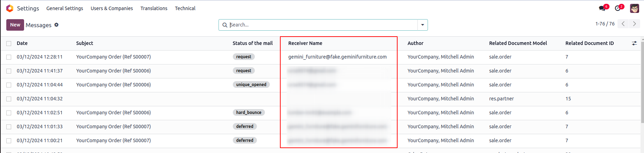Image resolution: width=644 pixels, height=153 pixels.
Task: Open the Users & Companies menu
Action: pos(112,8)
